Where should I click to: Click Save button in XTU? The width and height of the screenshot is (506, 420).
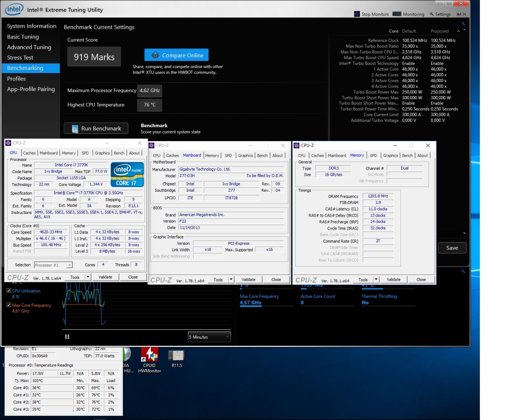pos(452,248)
